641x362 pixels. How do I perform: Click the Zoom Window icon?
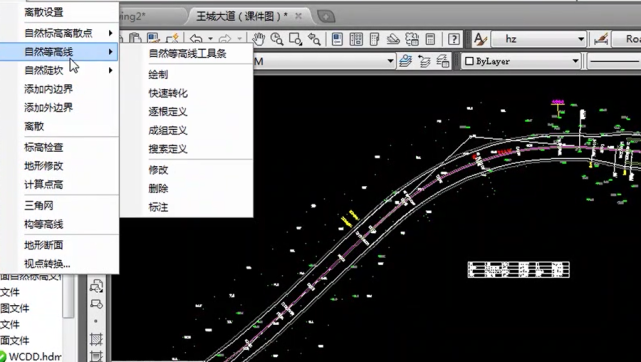pyautogui.click(x=295, y=39)
